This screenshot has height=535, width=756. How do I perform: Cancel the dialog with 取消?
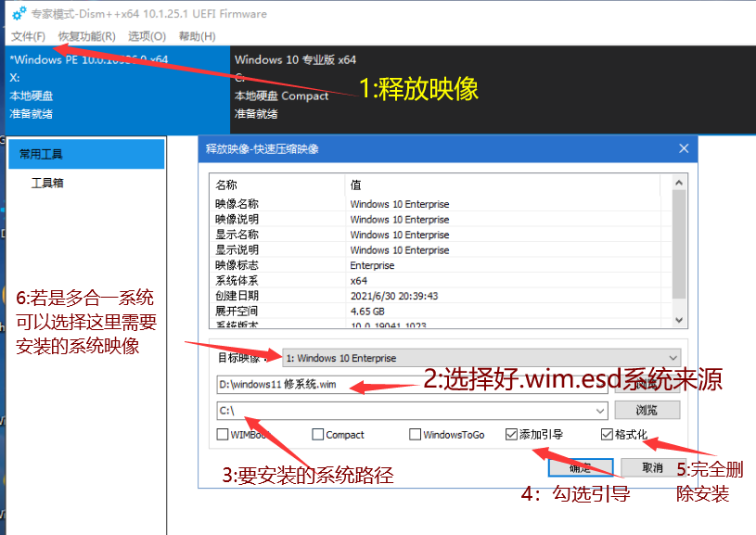653,467
